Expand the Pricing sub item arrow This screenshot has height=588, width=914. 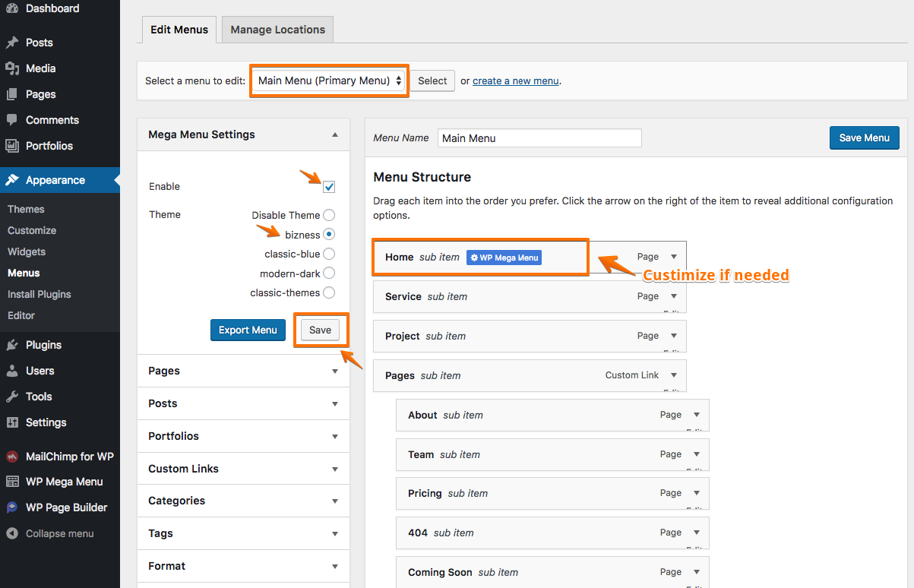(697, 493)
